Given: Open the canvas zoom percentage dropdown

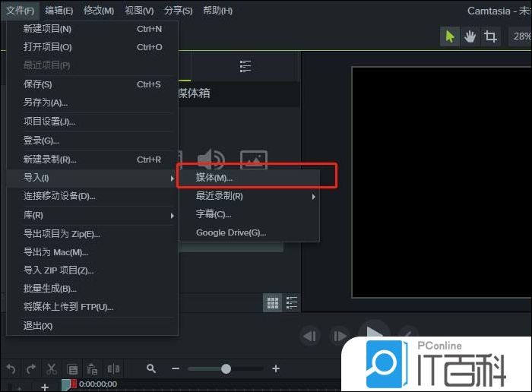Looking at the screenshot, I should 521,36.
